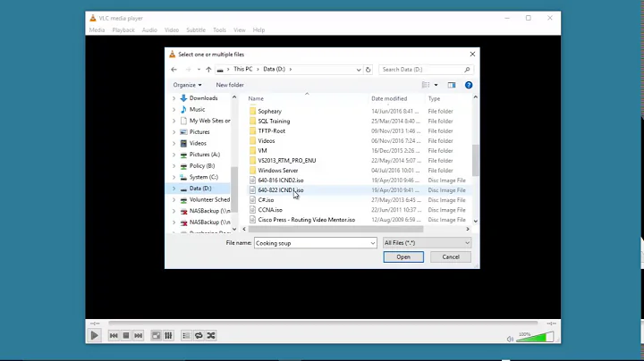Viewport: 644px width, 361px height.
Task: Select Pictures in navigation pane
Action: 199,132
